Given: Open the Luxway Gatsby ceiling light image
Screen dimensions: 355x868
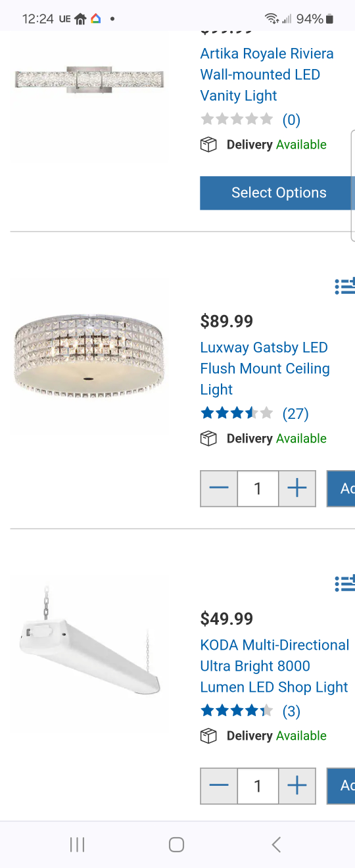Looking at the screenshot, I should pos(89,356).
